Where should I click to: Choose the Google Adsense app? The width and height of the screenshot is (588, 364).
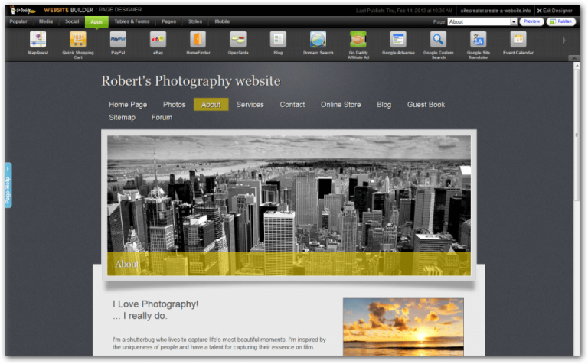point(398,40)
